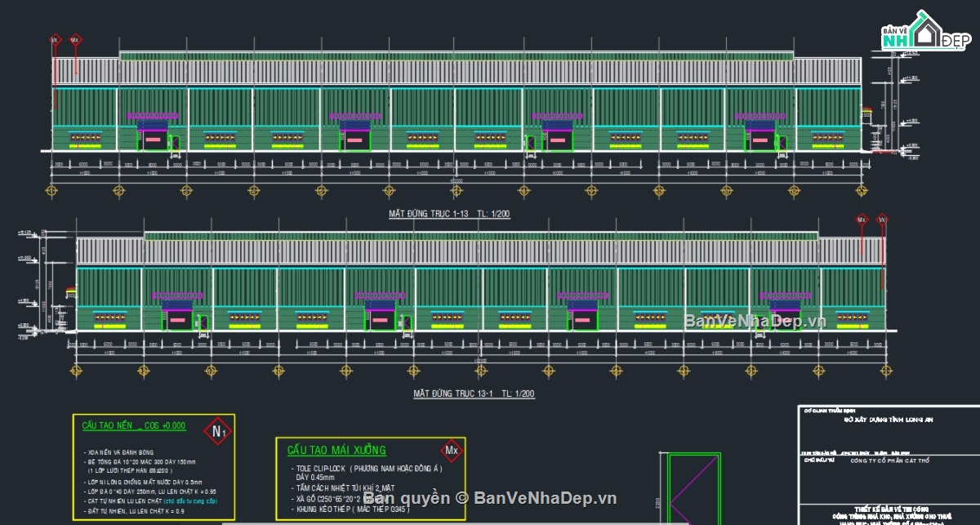Select the N1 diamond marker in floor note
The width and height of the screenshot is (980, 525).
[x=217, y=430]
